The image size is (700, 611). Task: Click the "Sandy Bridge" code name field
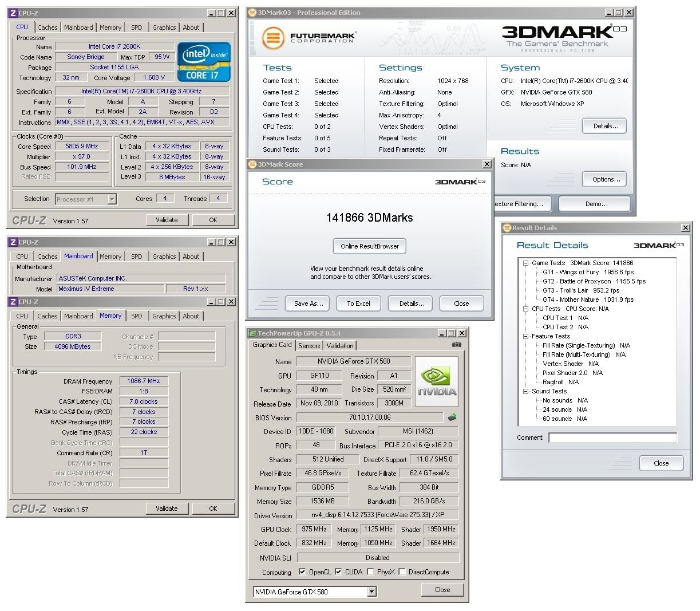click(86, 57)
